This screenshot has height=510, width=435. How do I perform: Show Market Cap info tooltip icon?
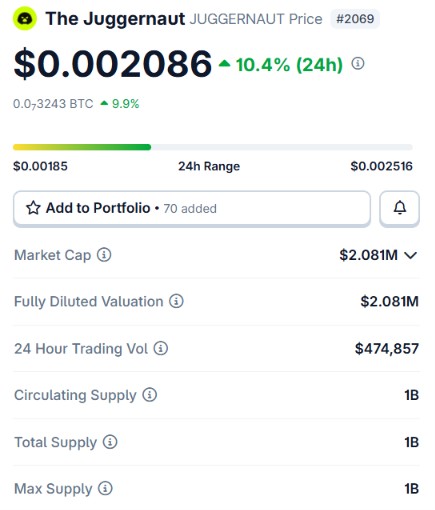104,255
